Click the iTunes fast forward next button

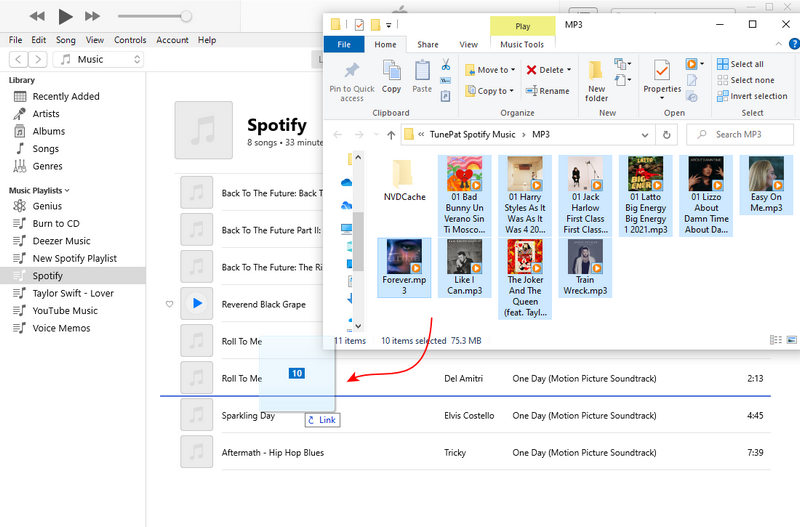(x=92, y=16)
